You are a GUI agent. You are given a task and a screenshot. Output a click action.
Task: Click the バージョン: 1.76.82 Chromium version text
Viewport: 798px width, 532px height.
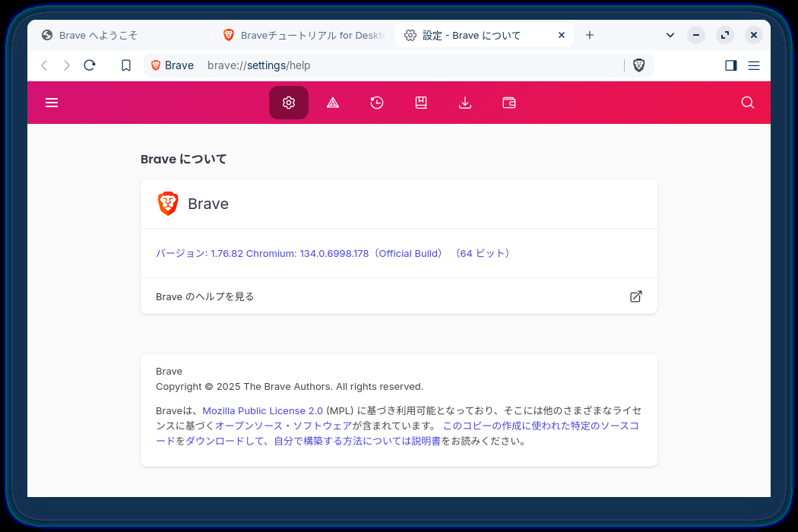click(334, 254)
